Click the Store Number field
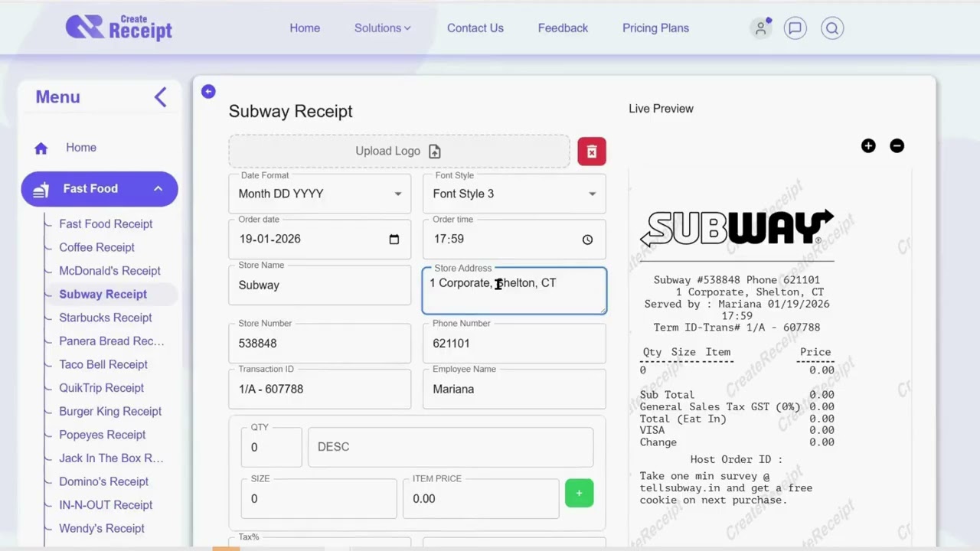The height and width of the screenshot is (551, 980). click(x=320, y=344)
